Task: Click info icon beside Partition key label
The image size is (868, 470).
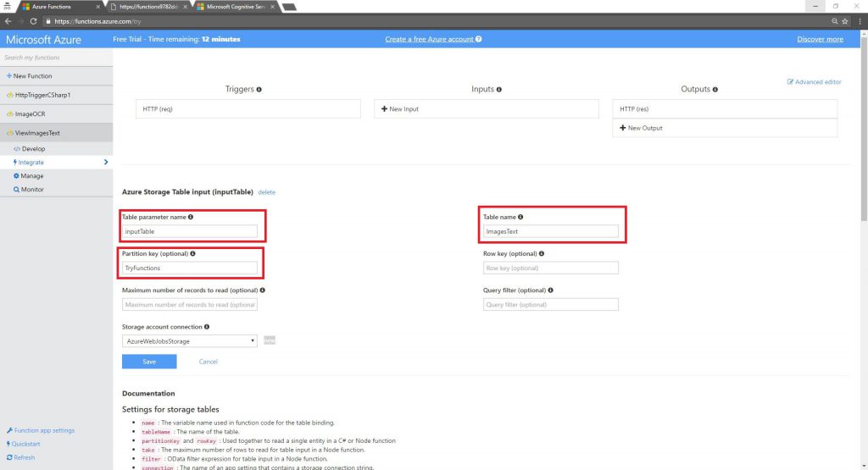Action: pyautogui.click(x=192, y=253)
